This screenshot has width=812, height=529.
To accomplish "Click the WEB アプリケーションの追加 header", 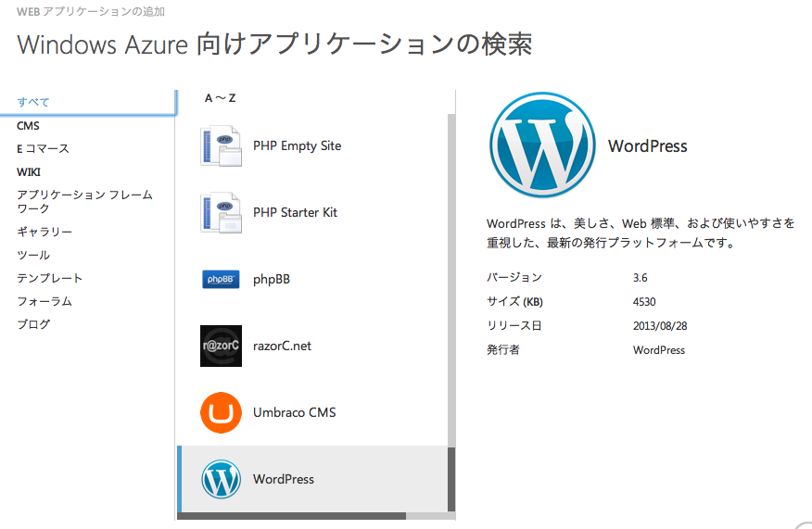I will point(91,11).
